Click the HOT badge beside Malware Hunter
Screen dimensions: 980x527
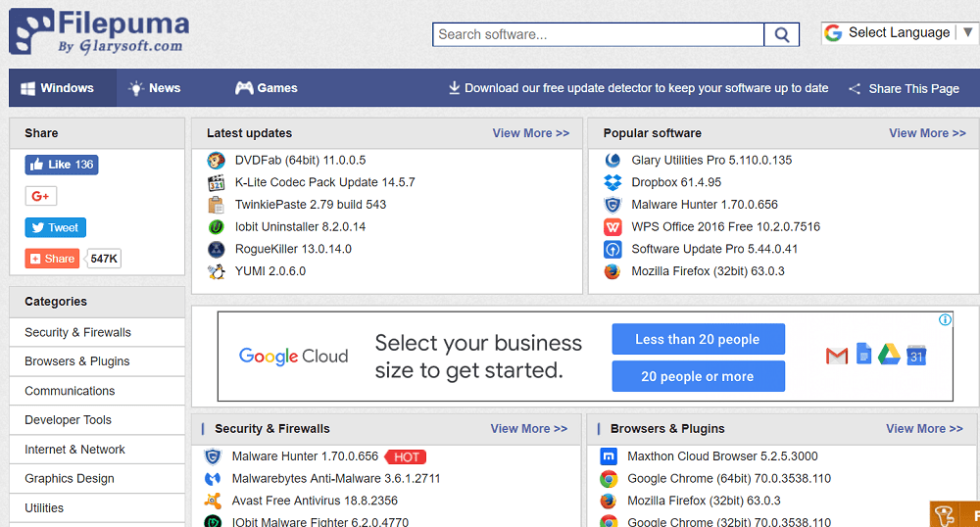tap(407, 457)
